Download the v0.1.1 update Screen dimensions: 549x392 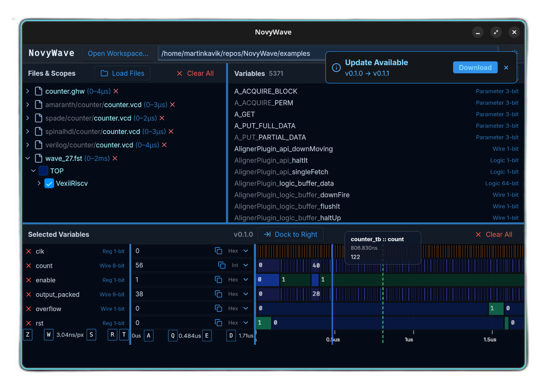tap(475, 67)
